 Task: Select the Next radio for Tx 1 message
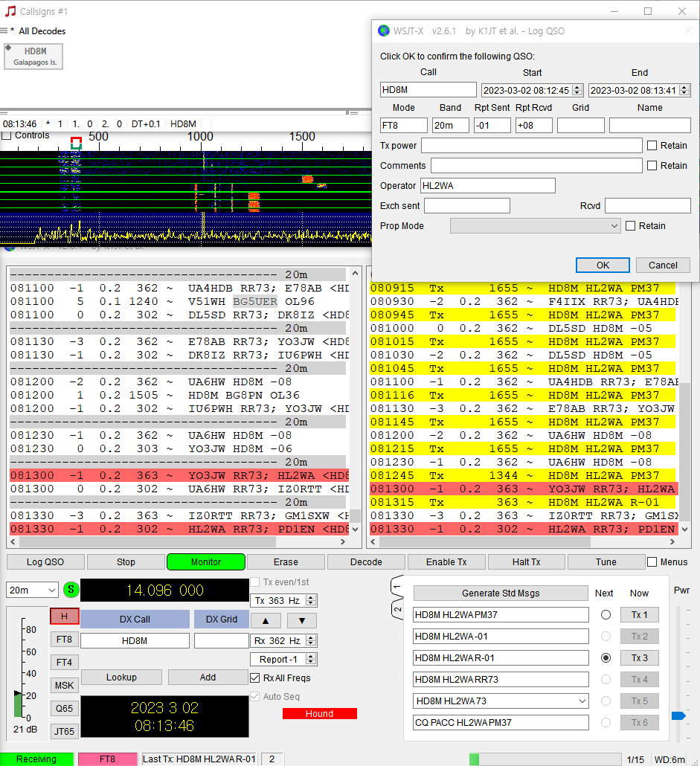[606, 615]
